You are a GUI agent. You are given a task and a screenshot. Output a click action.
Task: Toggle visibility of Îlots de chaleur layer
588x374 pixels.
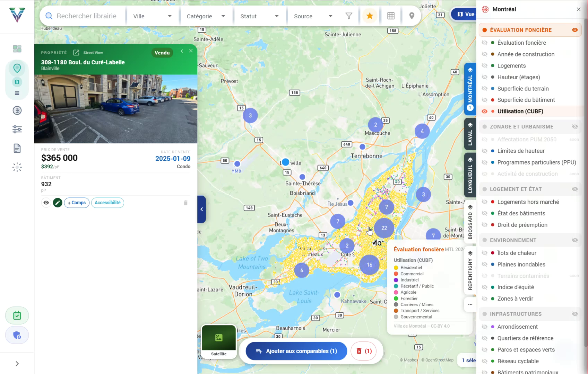click(x=485, y=253)
